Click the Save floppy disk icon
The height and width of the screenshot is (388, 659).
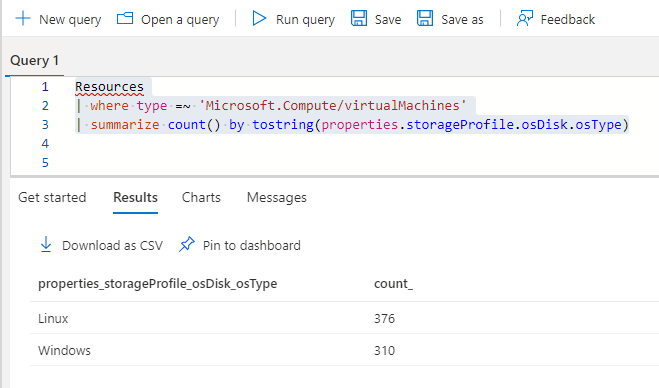(x=358, y=19)
